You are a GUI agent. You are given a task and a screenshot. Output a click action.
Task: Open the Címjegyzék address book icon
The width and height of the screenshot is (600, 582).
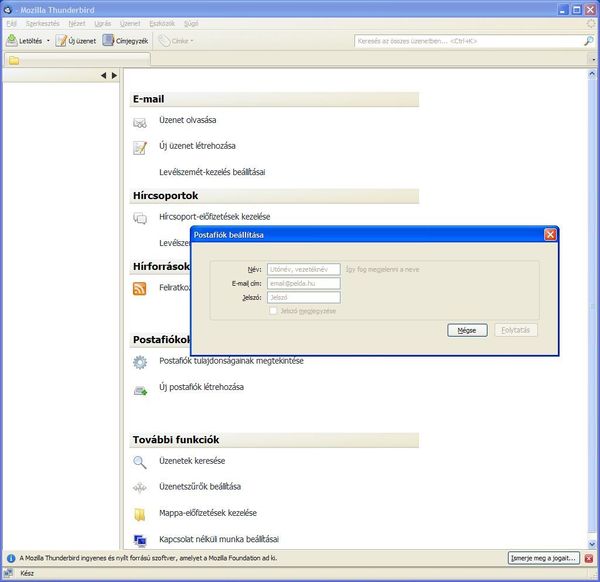tap(108, 41)
